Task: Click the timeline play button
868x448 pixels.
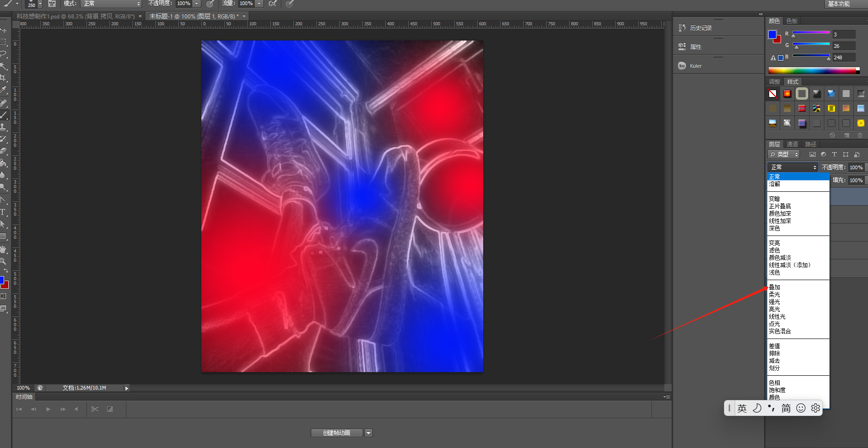Action: click(x=48, y=409)
